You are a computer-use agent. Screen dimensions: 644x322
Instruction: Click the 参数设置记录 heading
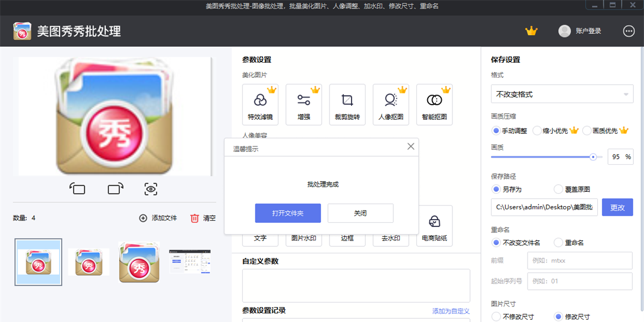click(264, 310)
